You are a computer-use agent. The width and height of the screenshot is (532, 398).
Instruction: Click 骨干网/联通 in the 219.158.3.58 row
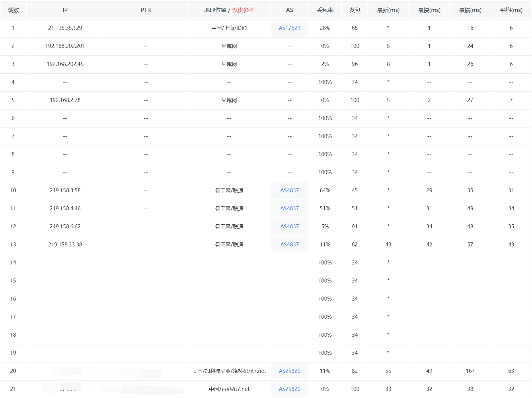pos(229,190)
